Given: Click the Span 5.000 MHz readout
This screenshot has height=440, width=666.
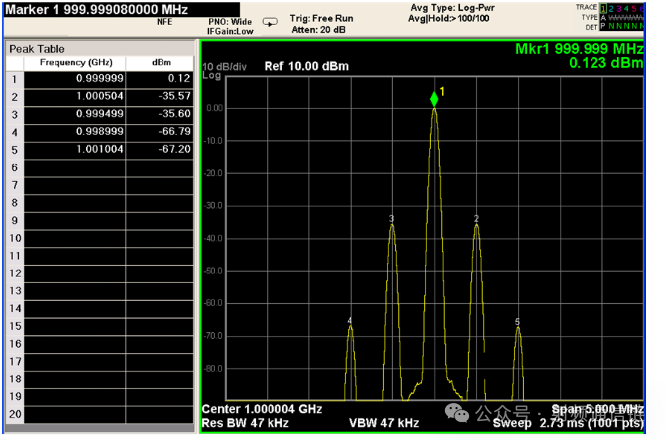Looking at the screenshot, I should tap(597, 409).
